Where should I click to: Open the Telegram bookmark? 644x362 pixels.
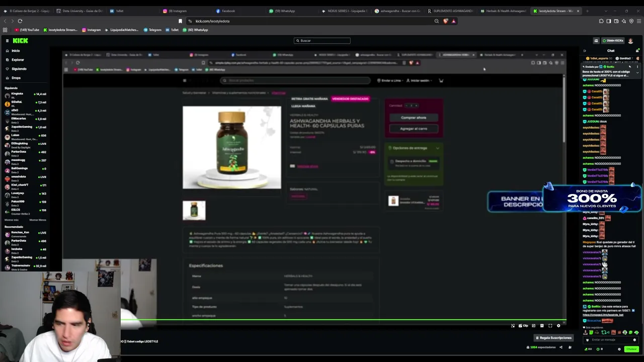pyautogui.click(x=152, y=30)
